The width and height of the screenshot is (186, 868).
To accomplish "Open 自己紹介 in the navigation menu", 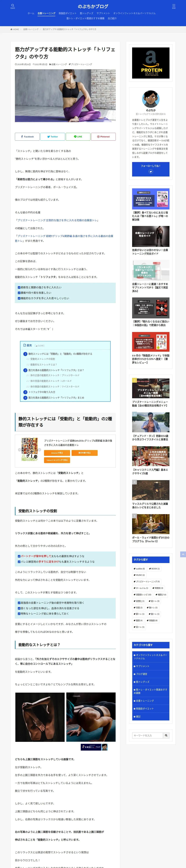I will point(112,18).
